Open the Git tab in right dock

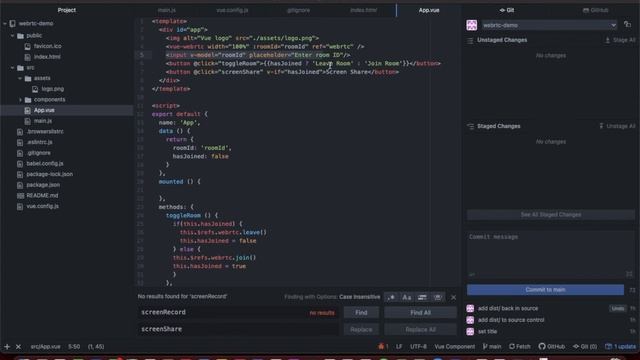[507, 10]
